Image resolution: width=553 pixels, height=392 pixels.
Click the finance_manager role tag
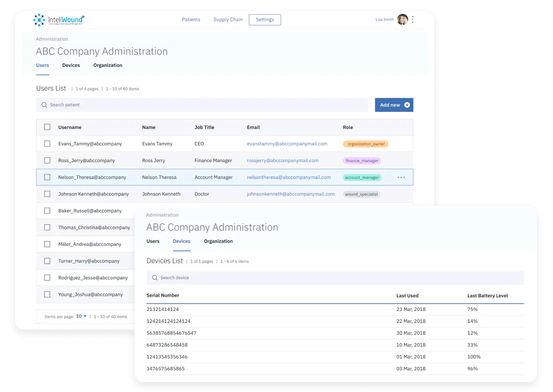362,161
